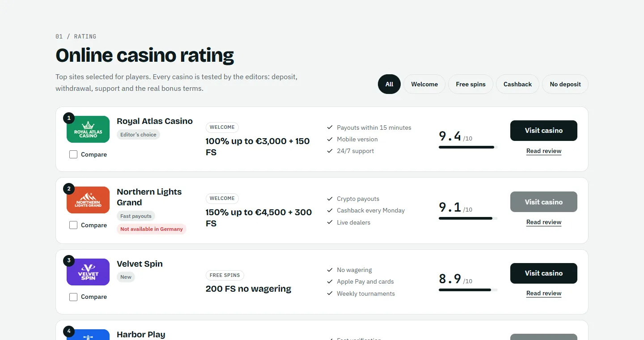This screenshot has height=340, width=644.
Task: Click checkmark icon beside Mobile version
Action: pyautogui.click(x=330, y=139)
